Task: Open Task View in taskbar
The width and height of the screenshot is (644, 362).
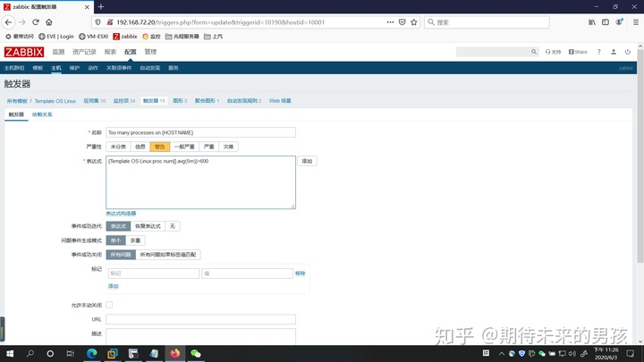Action: tap(71, 353)
